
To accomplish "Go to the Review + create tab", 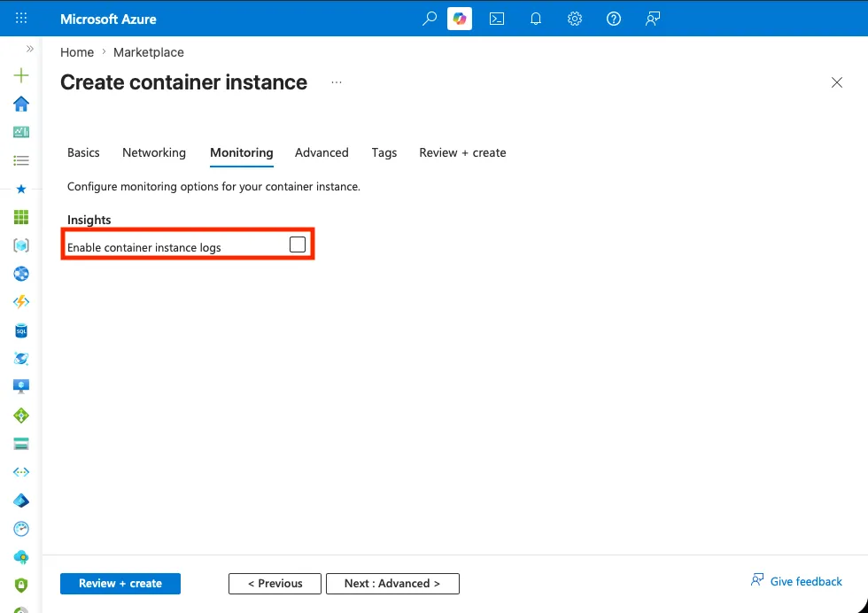I will pyautogui.click(x=462, y=153).
